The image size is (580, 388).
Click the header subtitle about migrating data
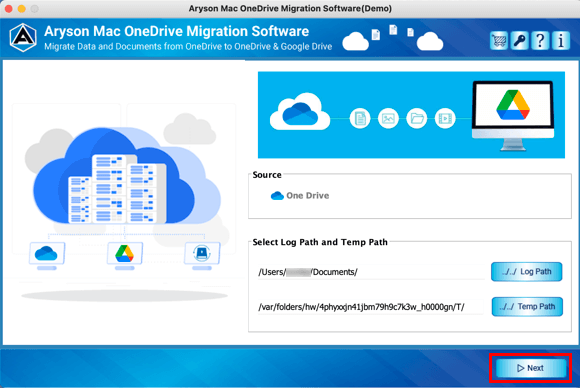coord(188,47)
